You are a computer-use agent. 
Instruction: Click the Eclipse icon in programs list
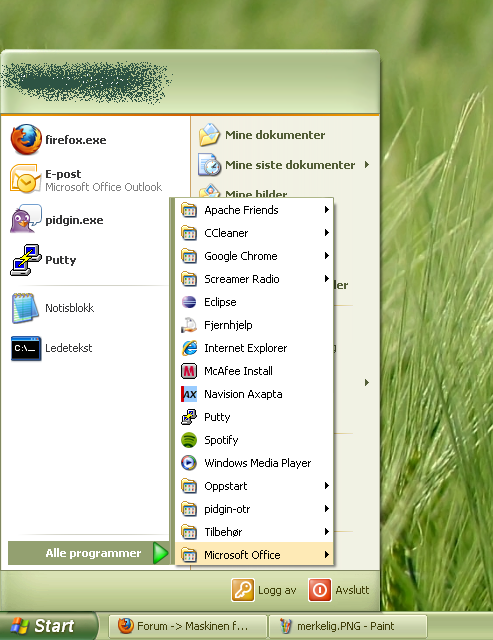coord(189,302)
